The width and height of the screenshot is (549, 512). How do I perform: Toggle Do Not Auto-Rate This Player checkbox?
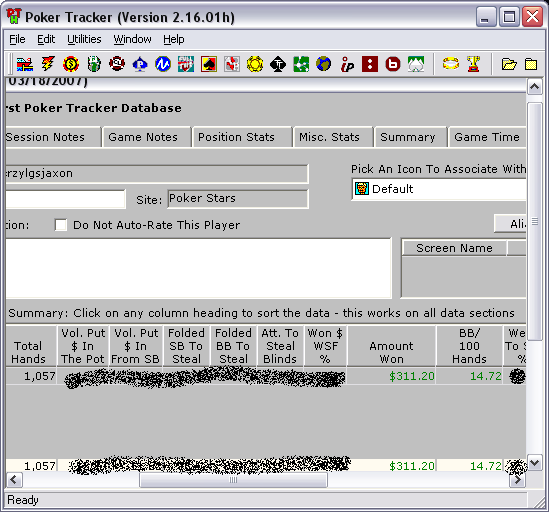pyautogui.click(x=61, y=225)
